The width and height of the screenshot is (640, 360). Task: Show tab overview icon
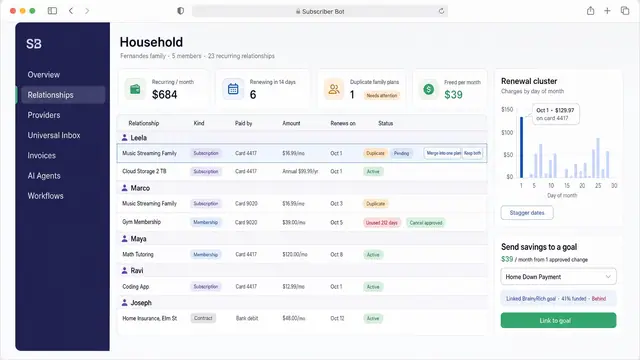coord(625,11)
